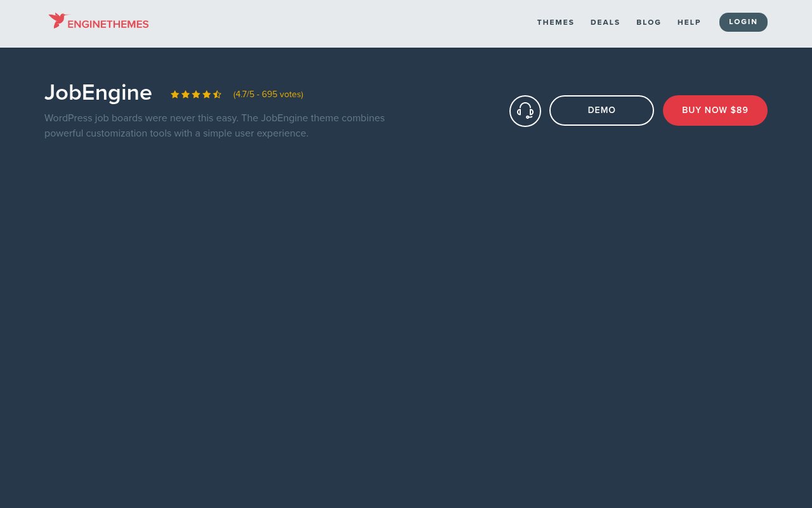Click the Login button
Image resolution: width=812 pixels, height=508 pixels.
pos(743,22)
